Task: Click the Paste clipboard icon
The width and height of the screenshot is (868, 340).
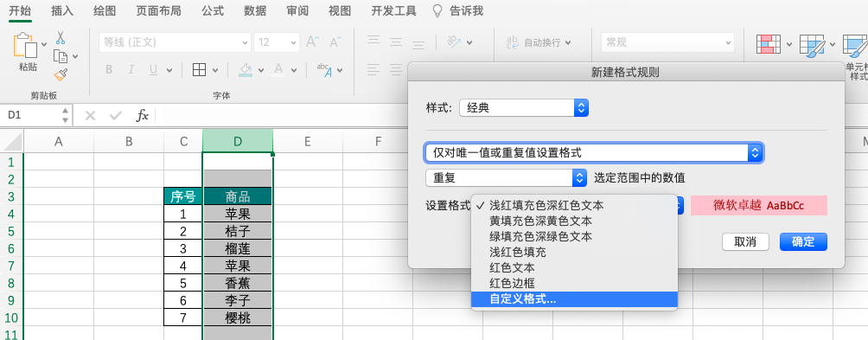Action: [x=26, y=45]
